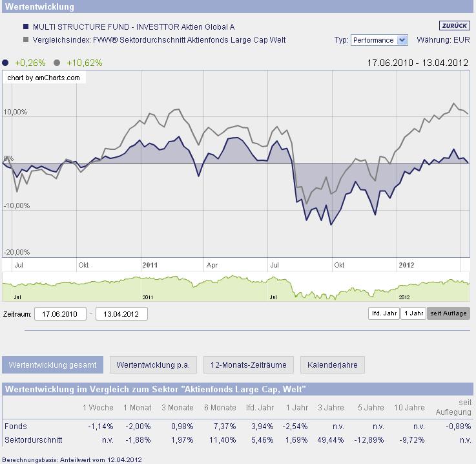Click the green overview range chart
The height and width of the screenshot is (464, 476).
236,287
